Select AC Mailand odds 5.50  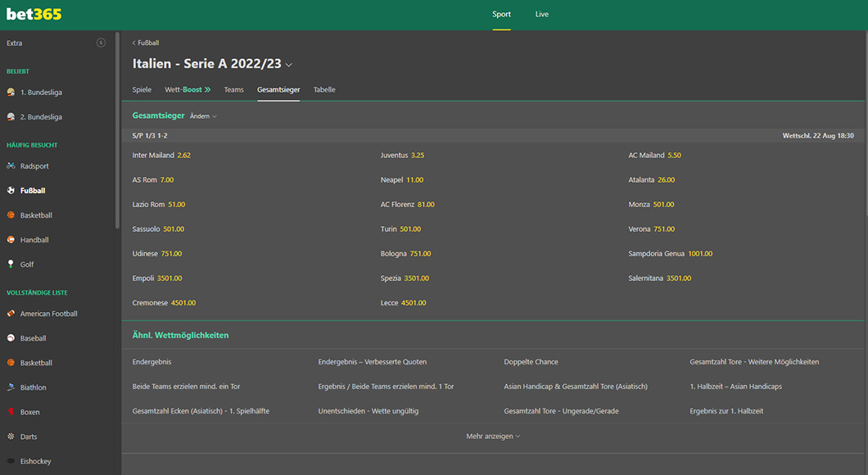tap(674, 156)
